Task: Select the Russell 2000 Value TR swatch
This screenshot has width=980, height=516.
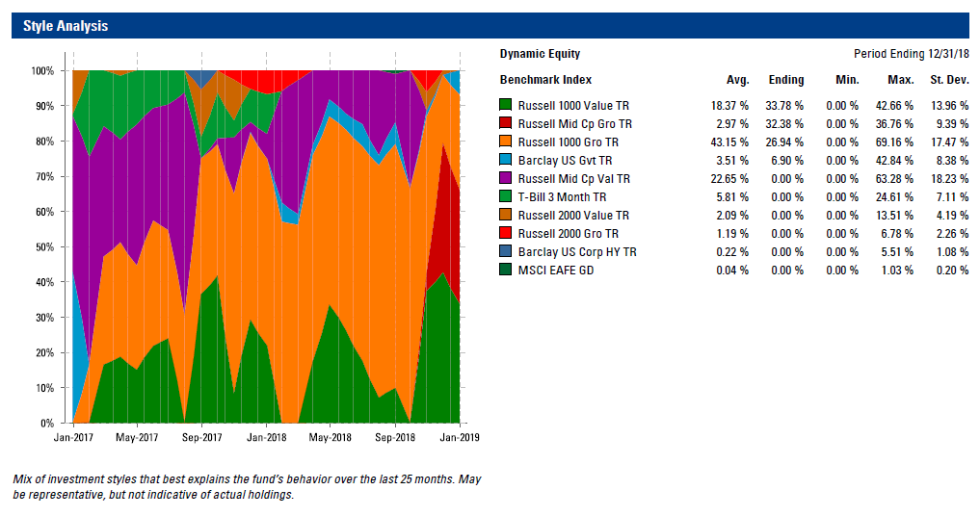Action: [506, 215]
